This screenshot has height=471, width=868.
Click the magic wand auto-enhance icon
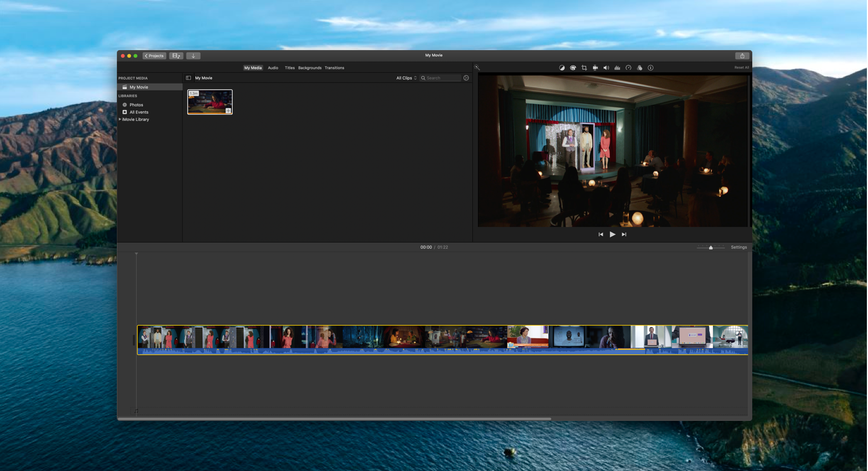coord(477,67)
